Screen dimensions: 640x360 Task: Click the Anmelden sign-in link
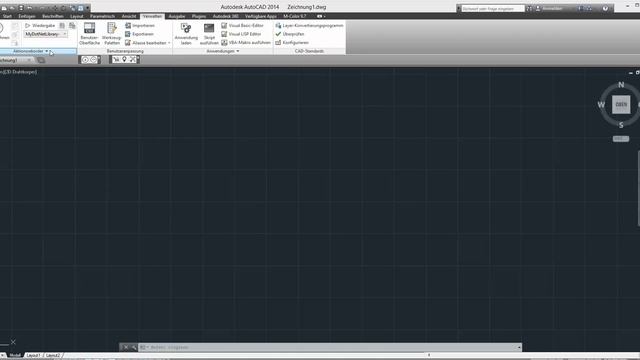pos(552,8)
